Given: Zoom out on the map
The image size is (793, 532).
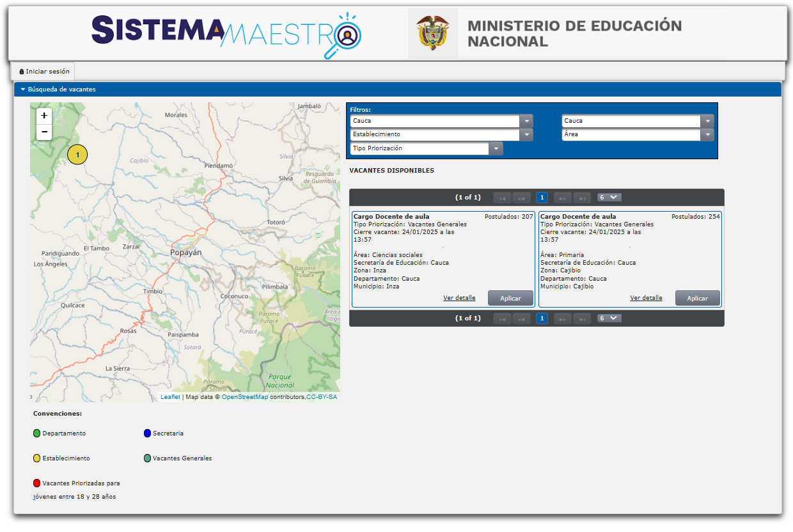Looking at the screenshot, I should click(43, 132).
